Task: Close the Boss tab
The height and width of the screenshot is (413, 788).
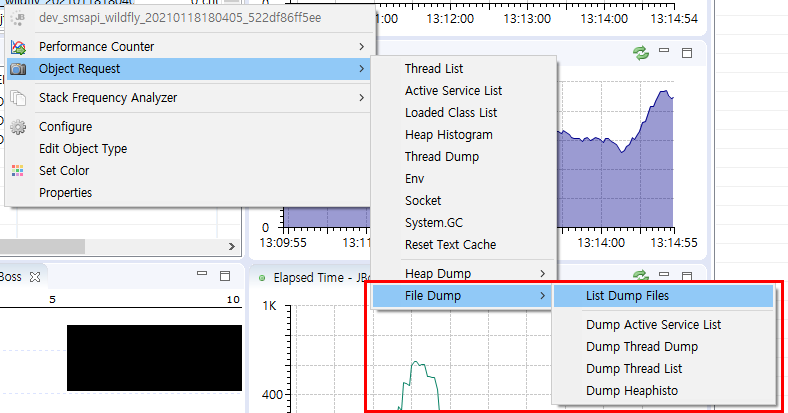Action: tap(35, 277)
